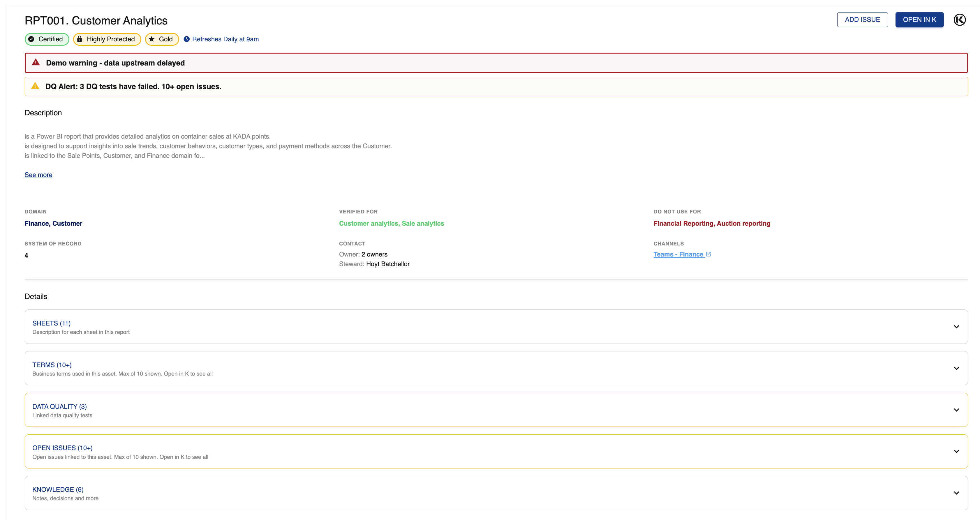
Task: Click the ADD ISSUE button
Action: tap(862, 20)
